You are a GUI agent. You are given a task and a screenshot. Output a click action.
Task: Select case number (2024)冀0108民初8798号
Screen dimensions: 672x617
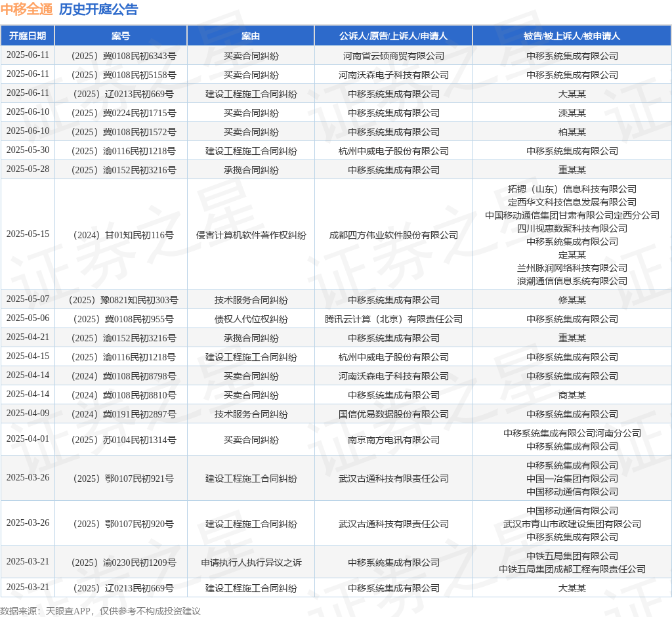click(123, 376)
